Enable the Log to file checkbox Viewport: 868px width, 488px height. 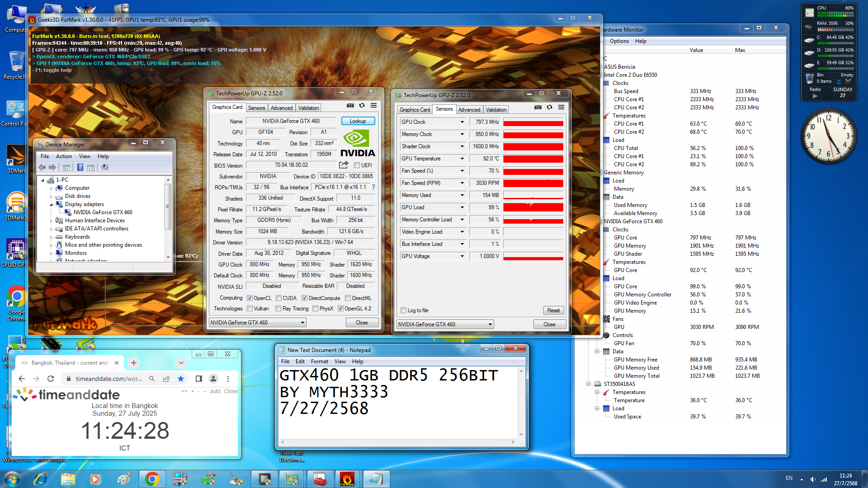click(403, 310)
